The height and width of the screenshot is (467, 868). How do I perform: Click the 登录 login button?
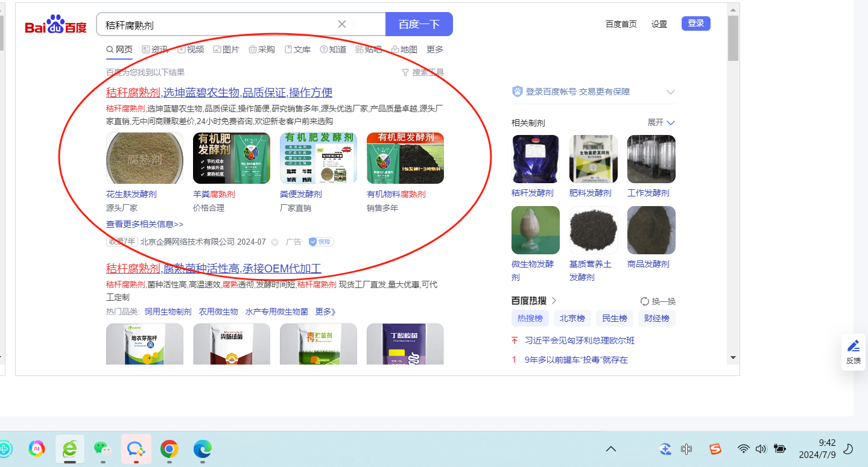click(696, 24)
